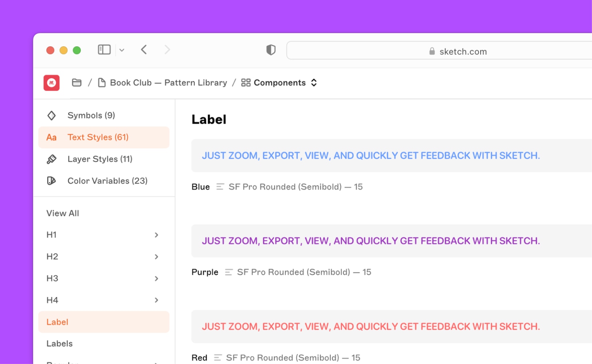Viewport: 592px width, 364px height.
Task: Click the Color Variables icon
Action: click(52, 180)
